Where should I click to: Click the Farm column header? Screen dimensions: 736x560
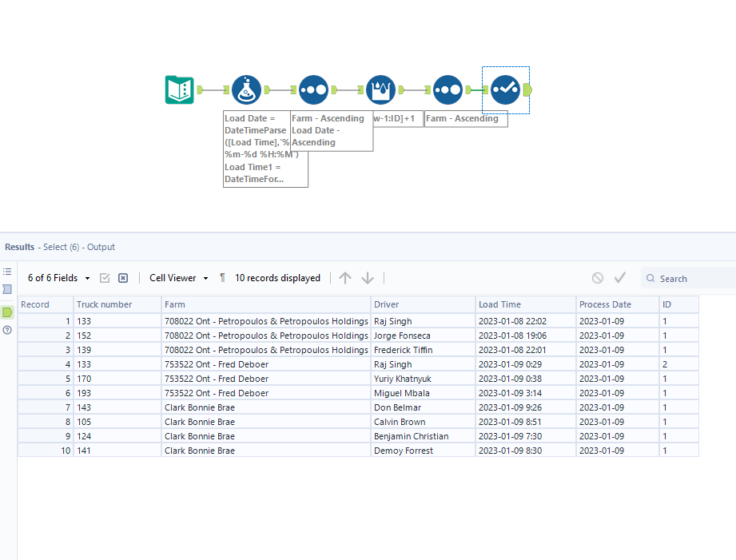point(265,304)
